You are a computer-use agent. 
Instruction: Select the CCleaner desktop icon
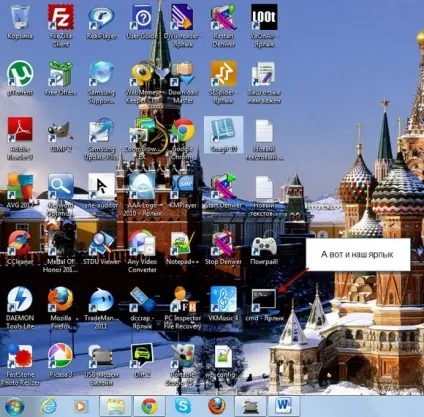coord(20,243)
